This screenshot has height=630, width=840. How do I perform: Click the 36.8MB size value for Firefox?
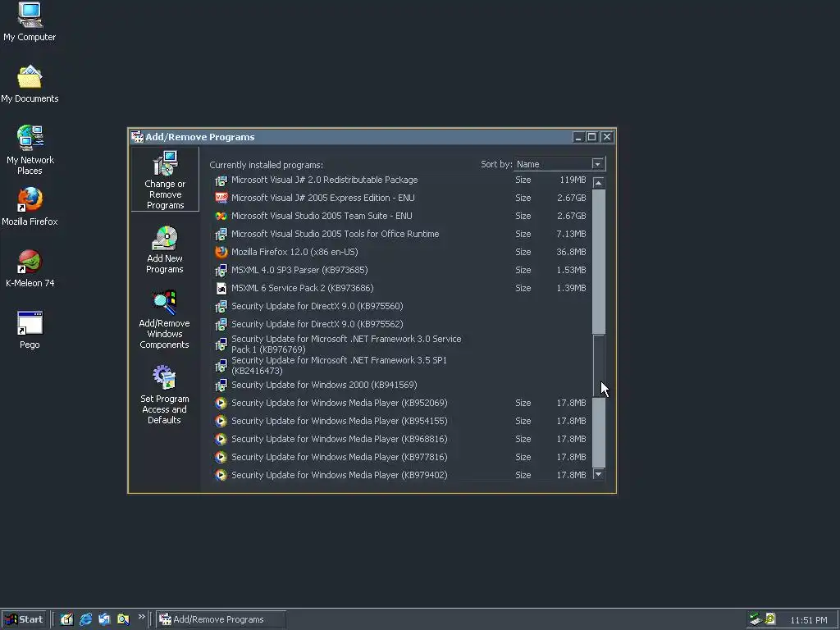(x=571, y=252)
